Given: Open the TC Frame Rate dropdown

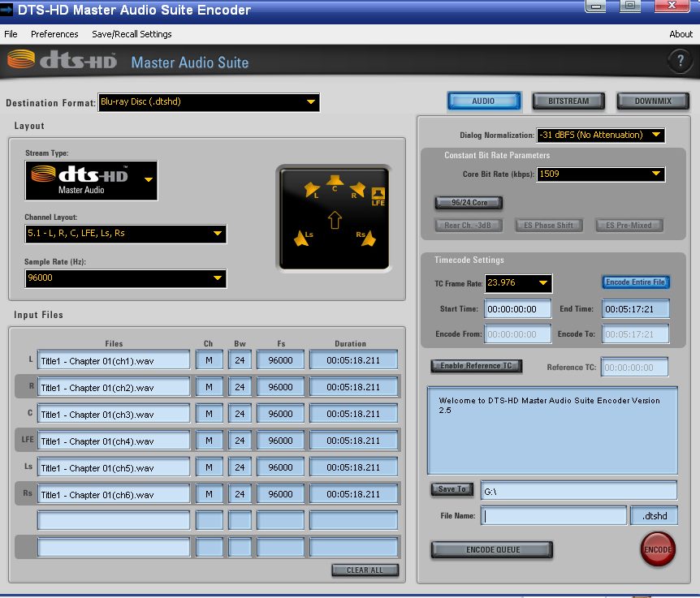Looking at the screenshot, I should pyautogui.click(x=518, y=283).
